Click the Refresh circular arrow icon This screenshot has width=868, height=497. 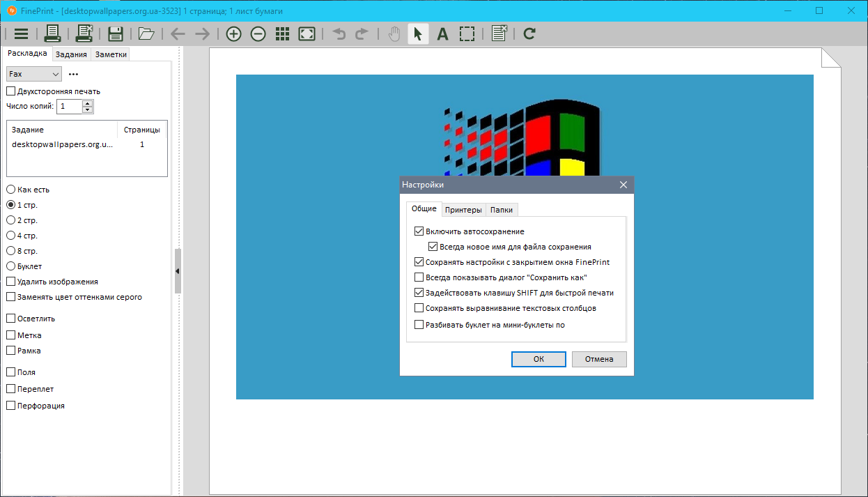529,33
